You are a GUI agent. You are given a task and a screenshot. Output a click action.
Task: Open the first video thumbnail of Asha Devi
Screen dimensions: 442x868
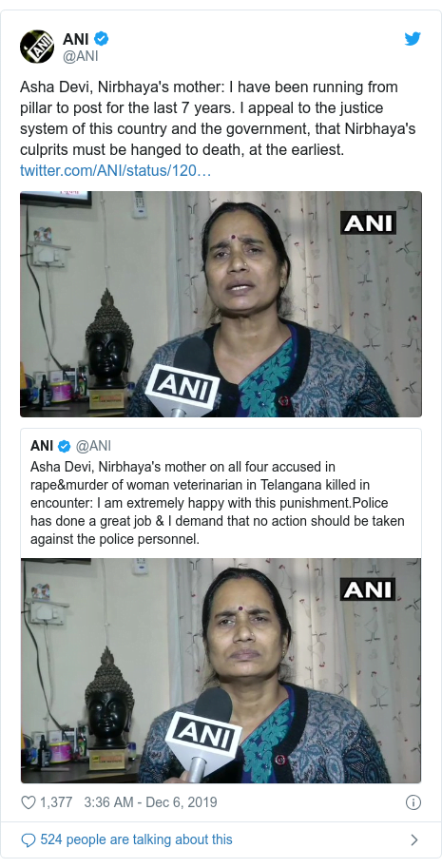(221, 304)
